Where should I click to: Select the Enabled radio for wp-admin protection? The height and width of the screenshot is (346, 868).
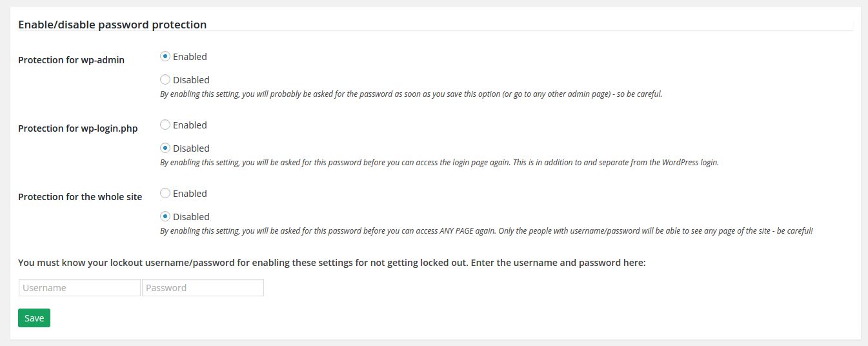165,57
